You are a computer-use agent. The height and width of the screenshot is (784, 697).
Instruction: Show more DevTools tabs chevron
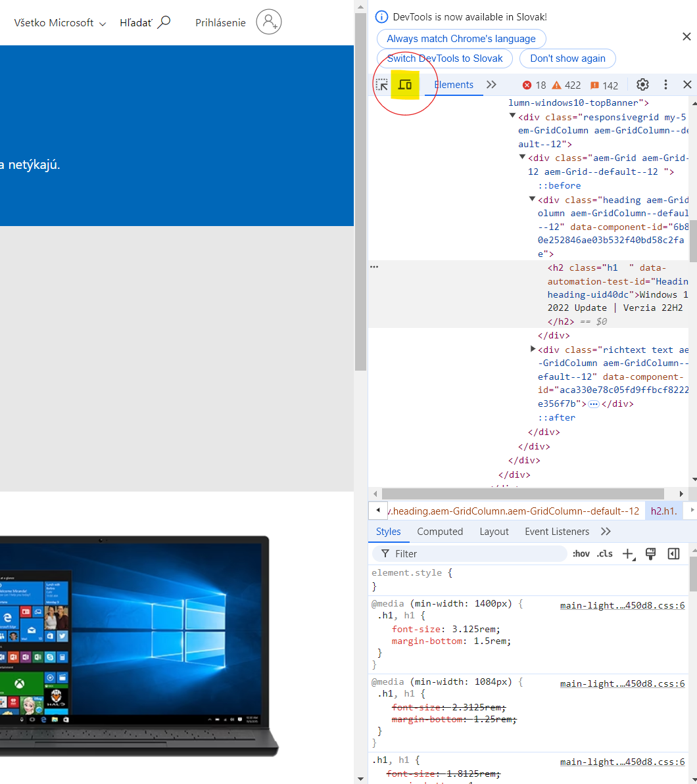click(491, 85)
